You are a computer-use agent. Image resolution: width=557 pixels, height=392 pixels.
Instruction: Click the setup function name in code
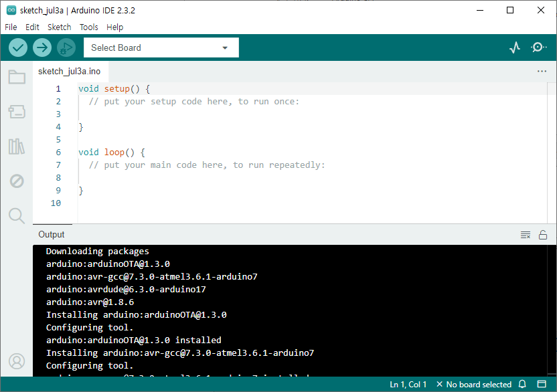coord(117,89)
